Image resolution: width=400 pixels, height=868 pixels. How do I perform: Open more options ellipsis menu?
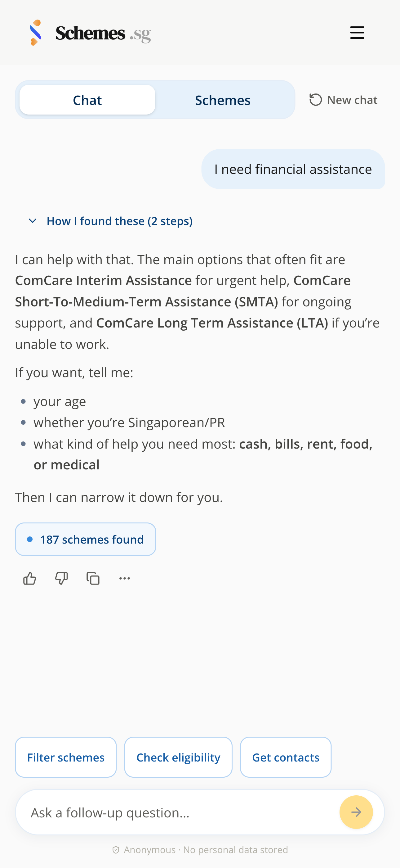point(125,578)
